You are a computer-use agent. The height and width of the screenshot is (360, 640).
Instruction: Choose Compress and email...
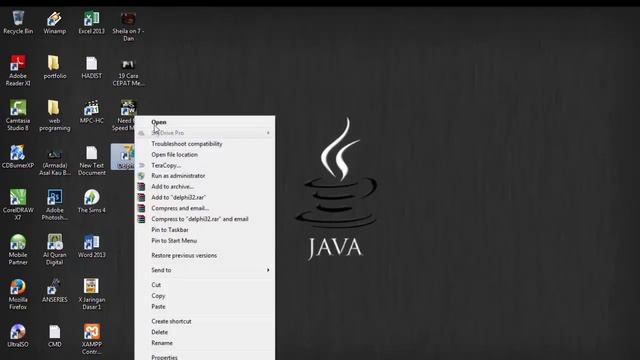pos(205,208)
